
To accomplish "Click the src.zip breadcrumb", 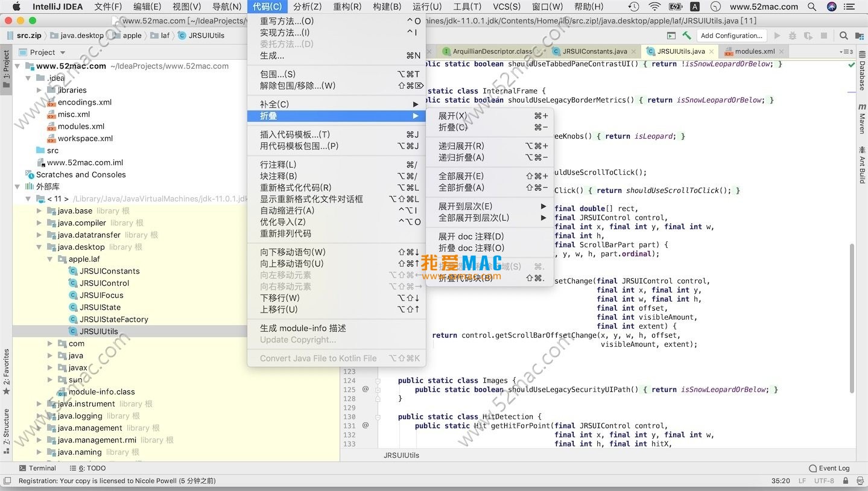I will coord(24,36).
